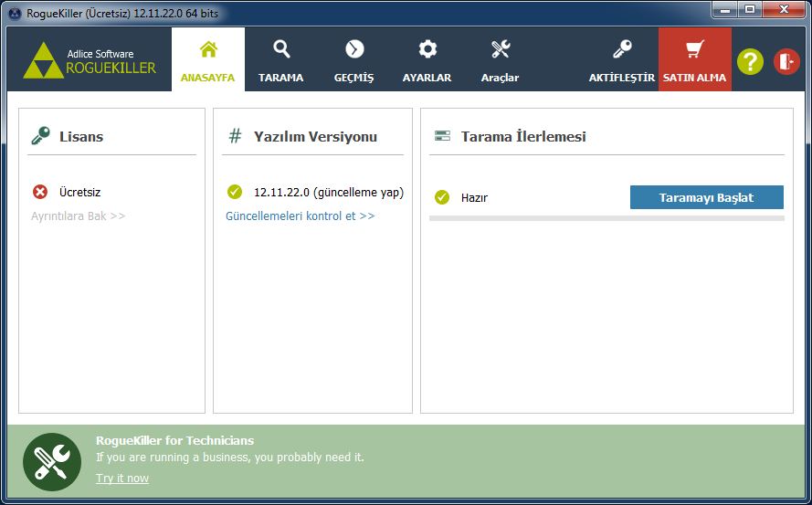The image size is (812, 505).
Task: Click the green check icon beside Hazır
Action: click(x=442, y=197)
